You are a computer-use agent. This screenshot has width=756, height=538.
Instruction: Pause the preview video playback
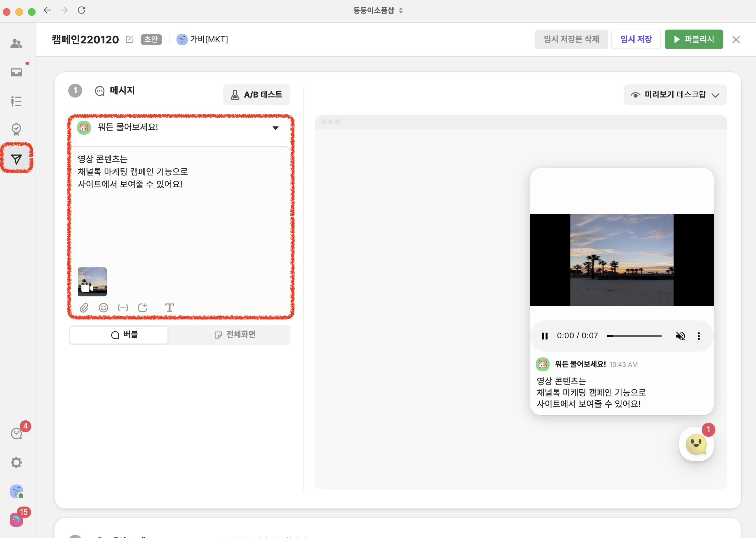544,336
